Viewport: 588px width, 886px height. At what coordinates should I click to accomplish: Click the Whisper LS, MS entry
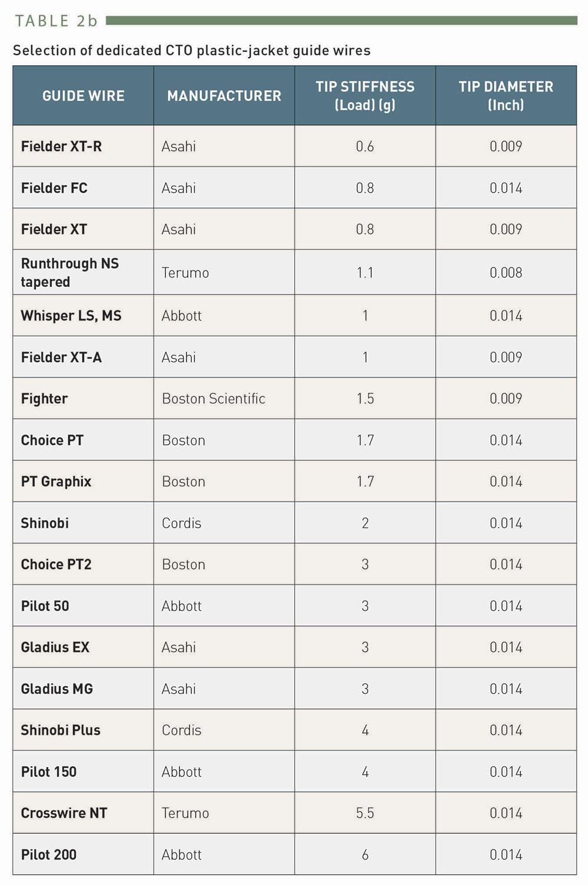[x=71, y=316]
